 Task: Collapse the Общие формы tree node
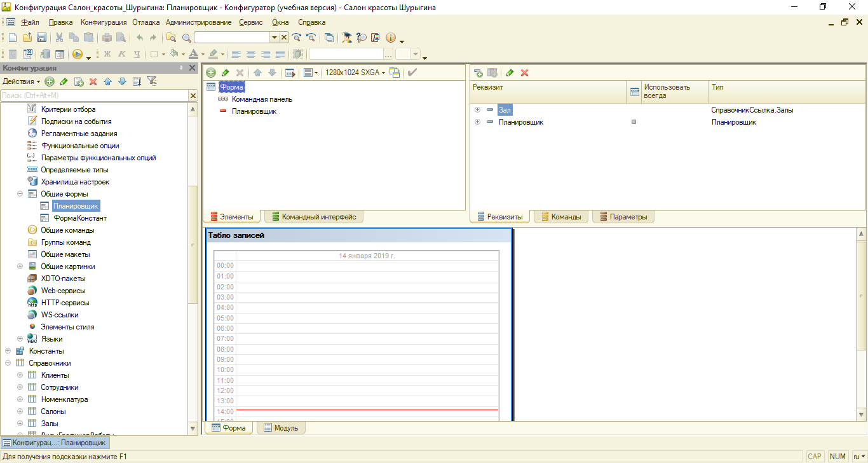tap(20, 194)
